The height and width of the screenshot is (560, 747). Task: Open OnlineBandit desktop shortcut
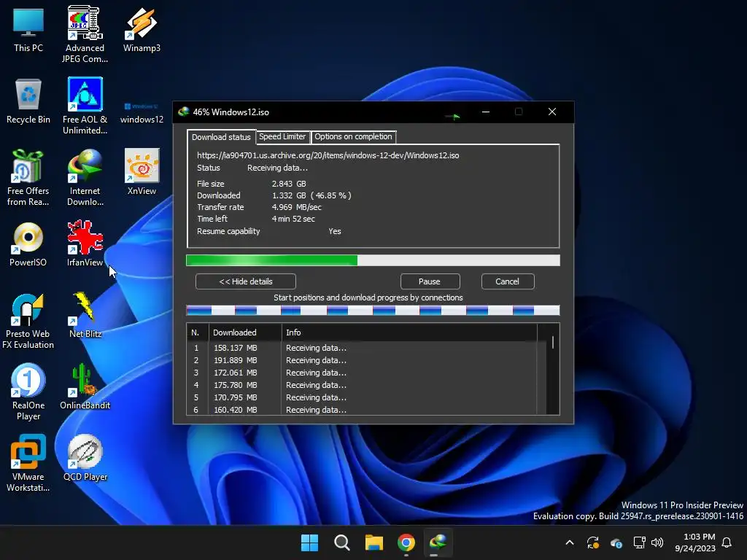point(85,386)
